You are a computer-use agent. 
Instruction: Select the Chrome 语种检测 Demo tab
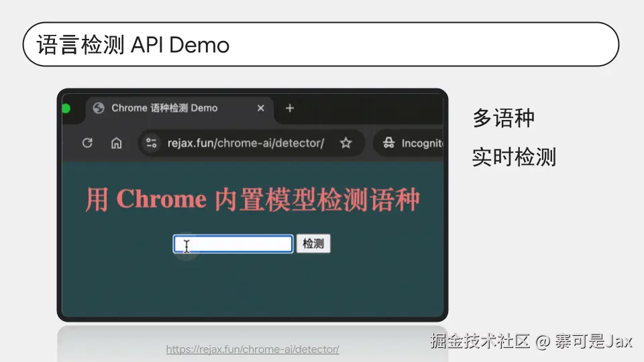pos(180,109)
